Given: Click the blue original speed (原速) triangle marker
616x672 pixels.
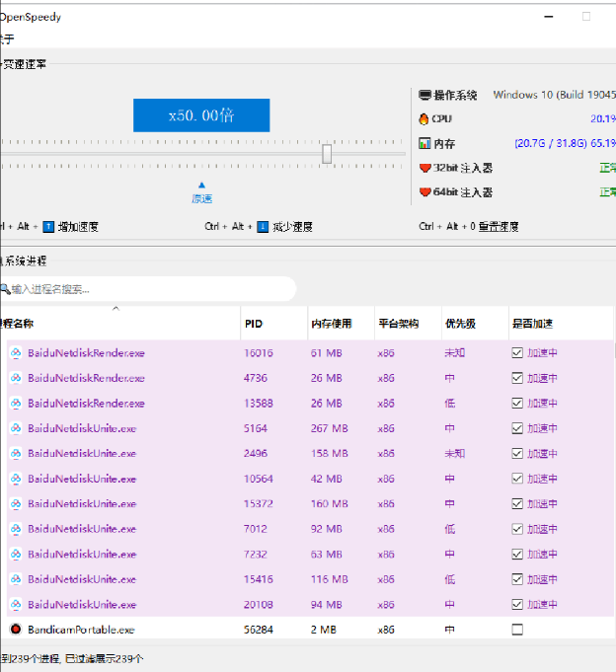Looking at the screenshot, I should pyautogui.click(x=201, y=185).
